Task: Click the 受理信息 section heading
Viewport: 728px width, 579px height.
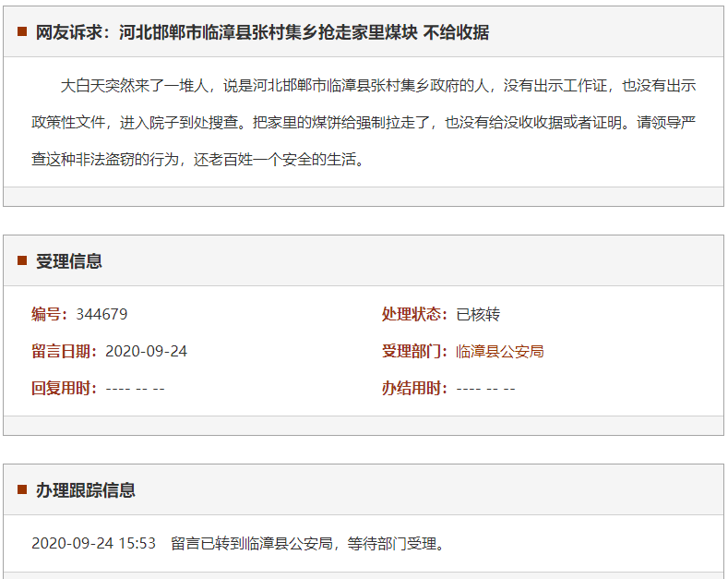Action: tap(68, 260)
